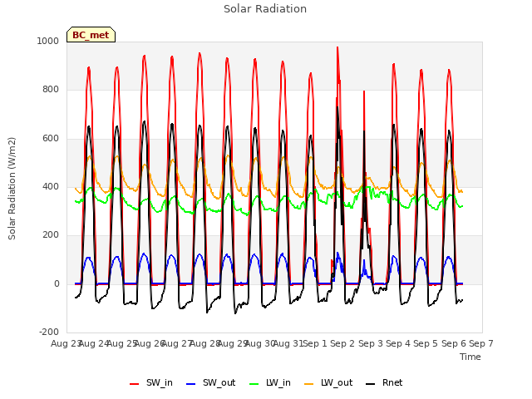This screenshot has height=399, width=532.
Task: Click the 200 y-axis tick label
Action: tap(51, 234)
